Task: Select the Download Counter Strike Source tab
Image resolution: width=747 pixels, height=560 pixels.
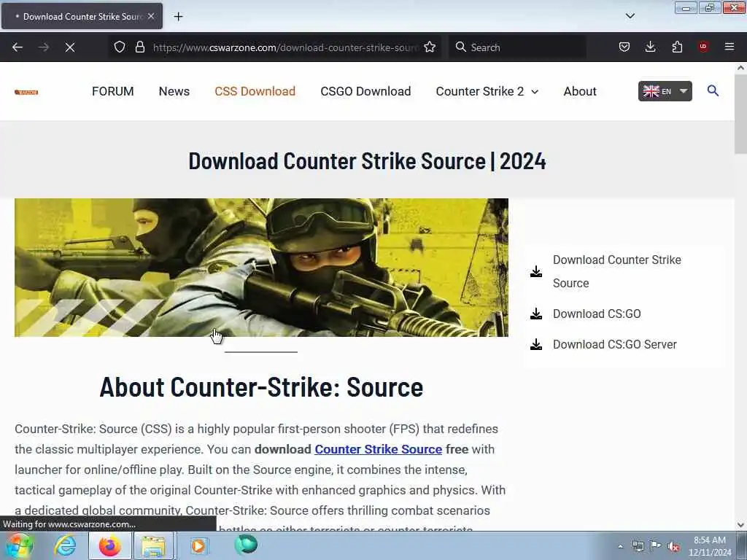Action: point(82,16)
